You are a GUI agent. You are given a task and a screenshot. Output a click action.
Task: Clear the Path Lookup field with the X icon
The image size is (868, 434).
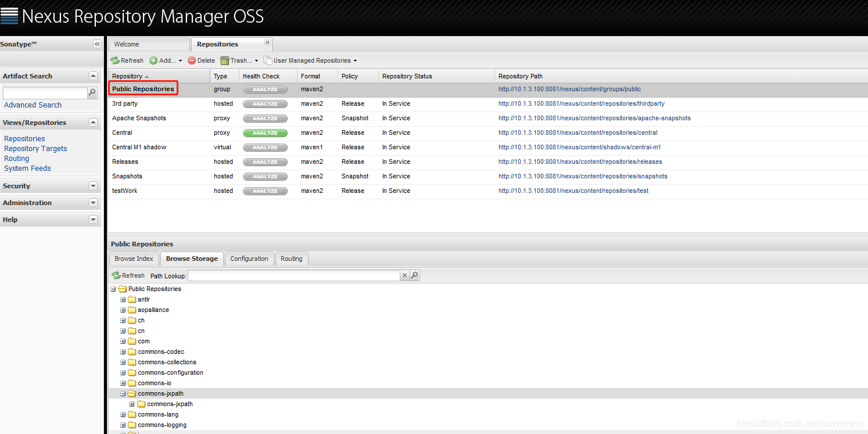point(405,275)
